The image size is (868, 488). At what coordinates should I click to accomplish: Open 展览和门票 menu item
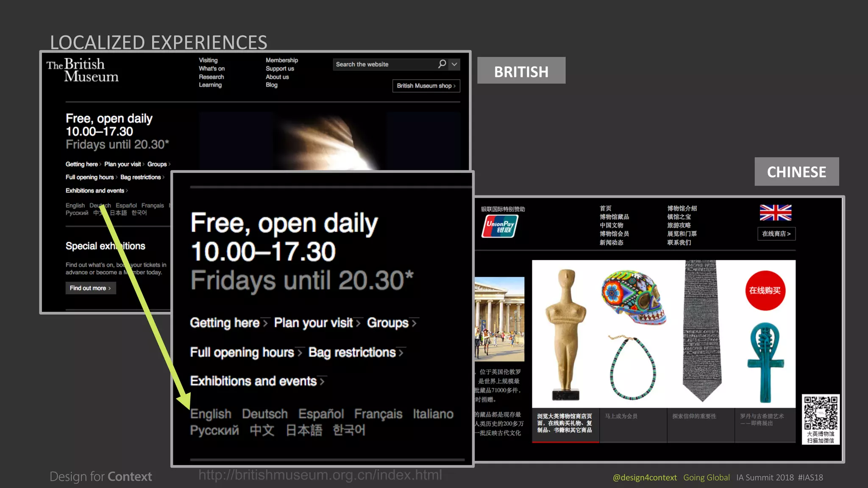pyautogui.click(x=682, y=234)
